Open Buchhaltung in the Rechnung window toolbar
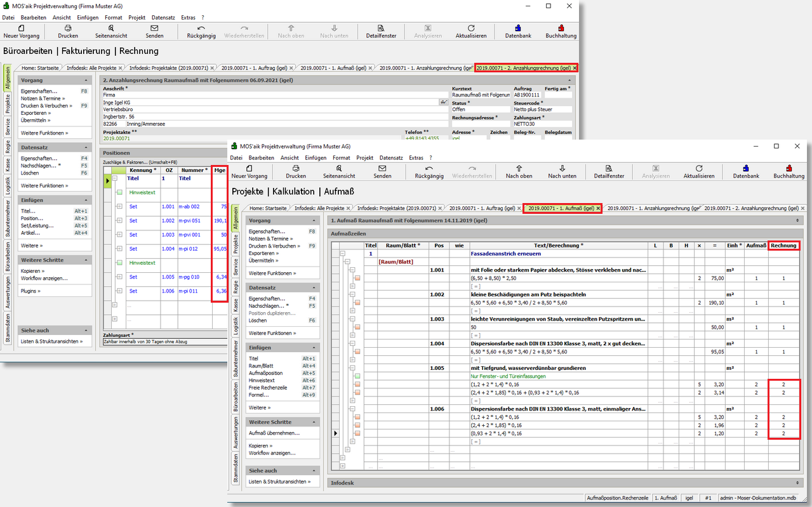Image resolution: width=812 pixels, height=507 pixels. pos(561,29)
